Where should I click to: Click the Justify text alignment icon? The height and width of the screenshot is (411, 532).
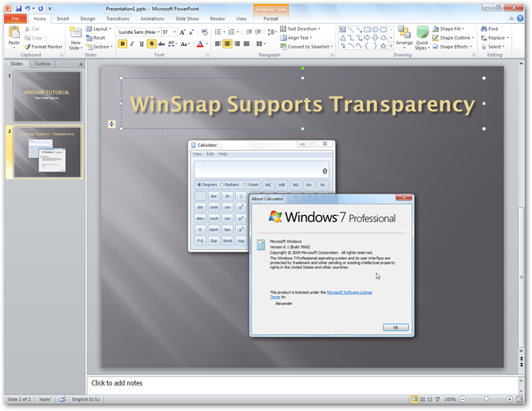(x=247, y=44)
